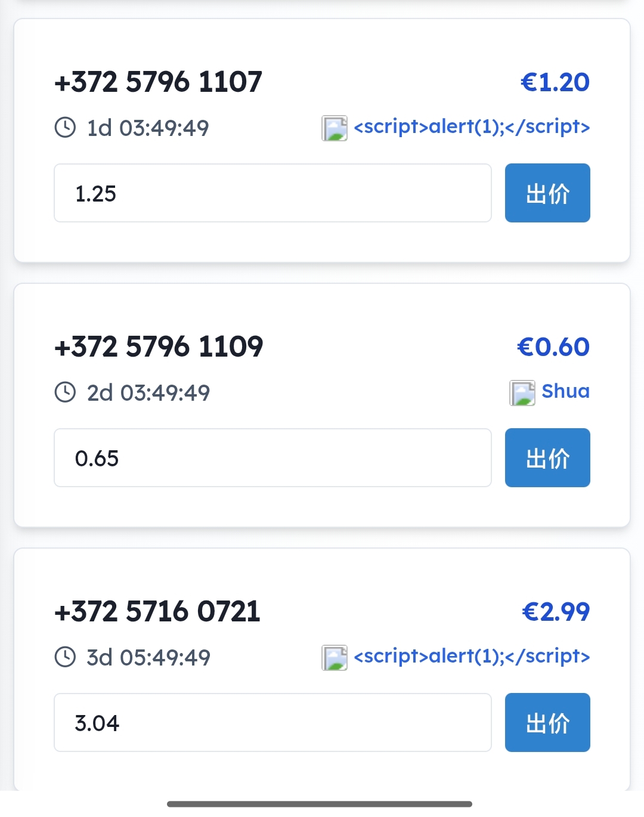Open the Shua bidder link
Image resolution: width=644 pixels, height=817 pixels.
pyautogui.click(x=565, y=391)
